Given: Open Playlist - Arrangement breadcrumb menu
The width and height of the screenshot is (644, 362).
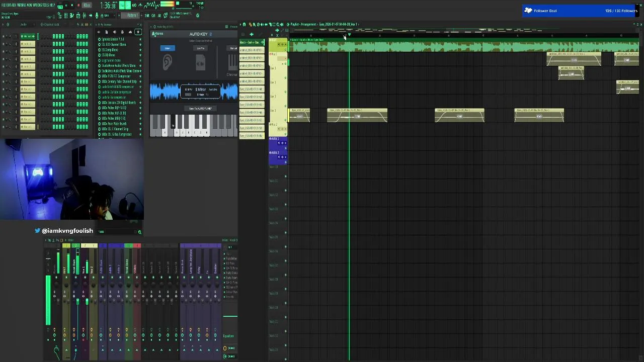Looking at the screenshot, I should [303, 25].
